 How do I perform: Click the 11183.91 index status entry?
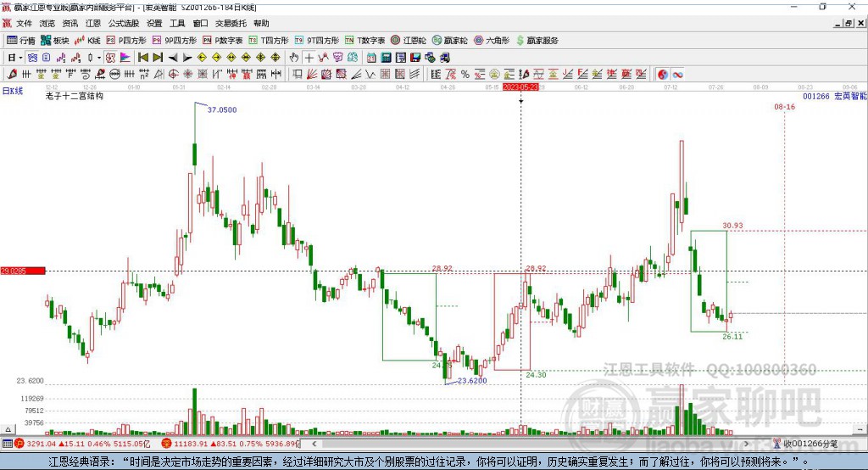231,444
